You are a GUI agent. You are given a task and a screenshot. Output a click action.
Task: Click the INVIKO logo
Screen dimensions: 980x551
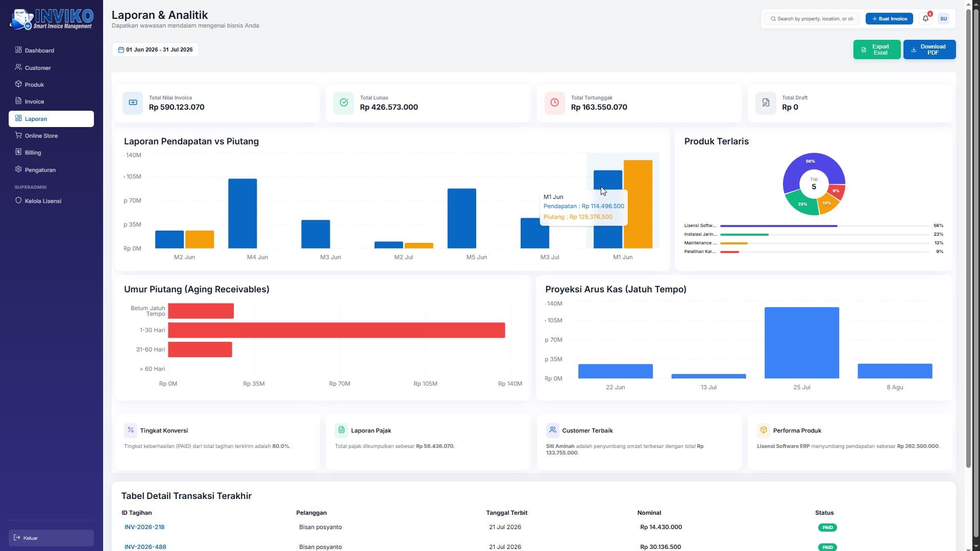click(52, 19)
